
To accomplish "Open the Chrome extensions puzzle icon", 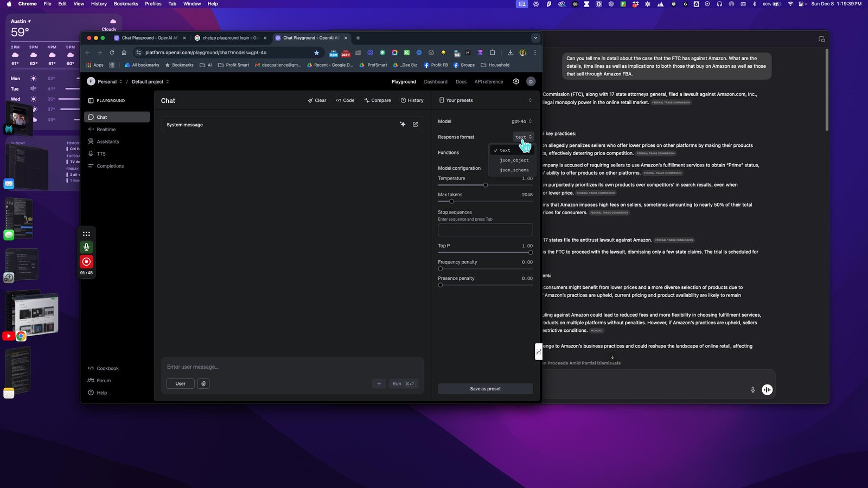I will (x=492, y=53).
